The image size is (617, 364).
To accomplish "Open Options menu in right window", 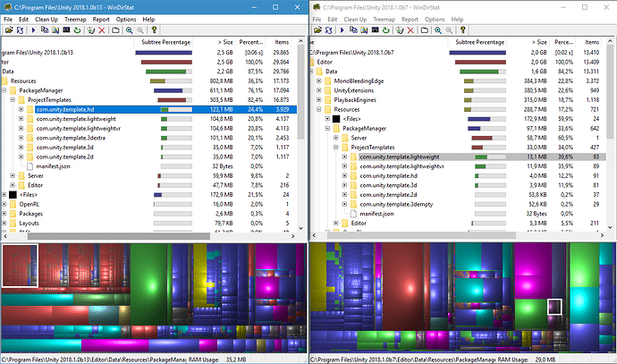I will point(435,20).
